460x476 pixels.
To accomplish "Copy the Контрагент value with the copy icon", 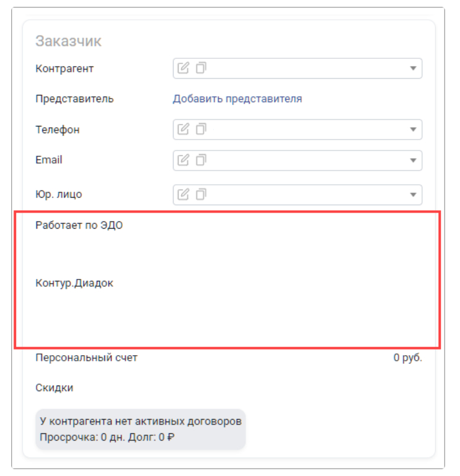I will [x=200, y=68].
